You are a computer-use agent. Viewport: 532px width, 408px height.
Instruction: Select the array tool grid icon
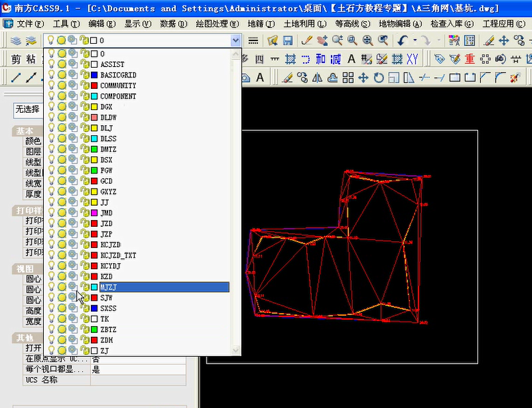(x=348, y=78)
